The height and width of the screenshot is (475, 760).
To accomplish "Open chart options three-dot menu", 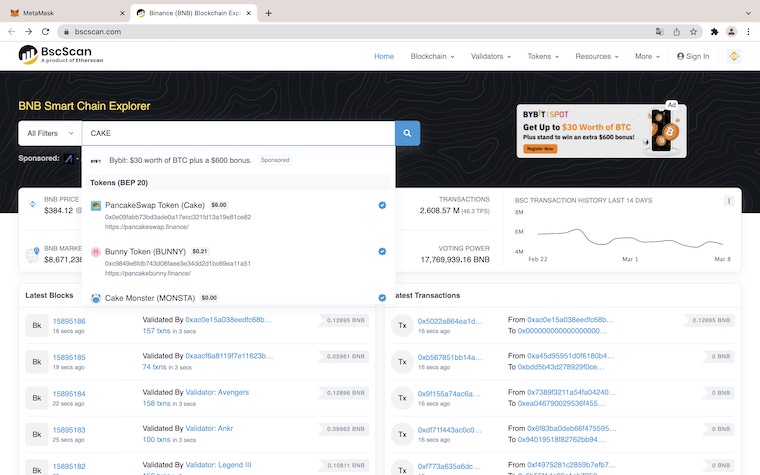I will pyautogui.click(x=729, y=200).
